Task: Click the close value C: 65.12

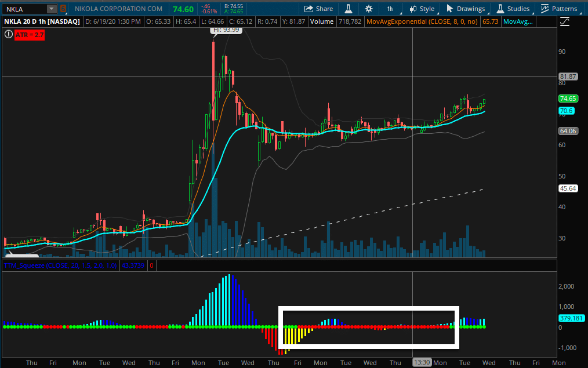Action: [x=241, y=22]
